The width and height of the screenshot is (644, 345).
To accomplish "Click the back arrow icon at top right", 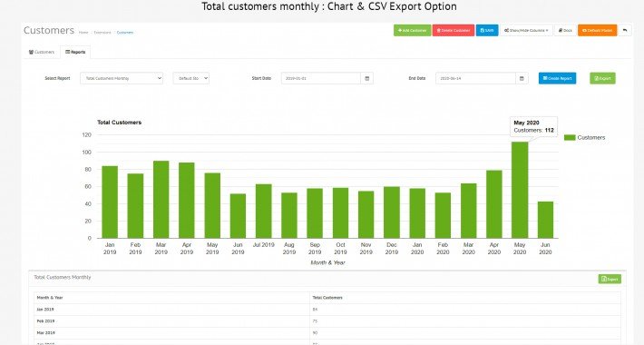I will coord(625,31).
